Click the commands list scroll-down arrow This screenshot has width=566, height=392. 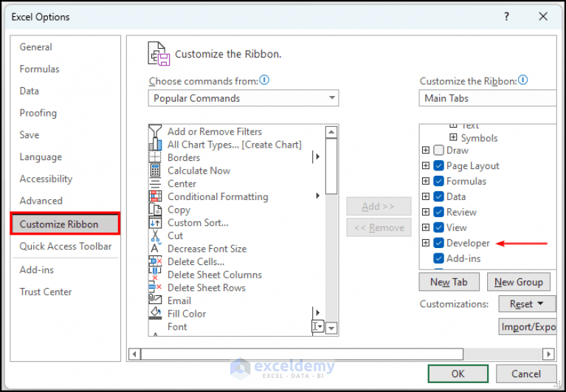(x=331, y=328)
